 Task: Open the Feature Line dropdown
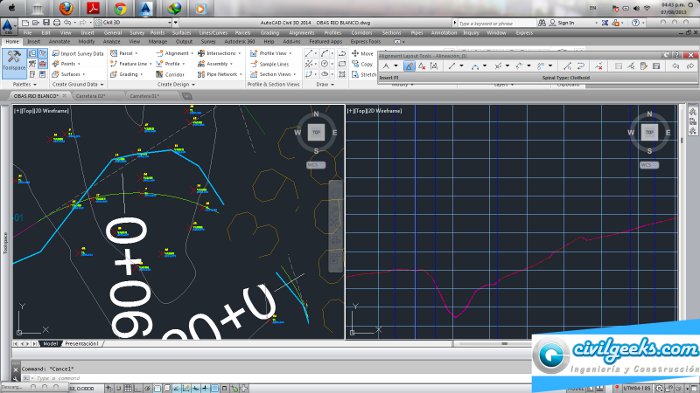pyautogui.click(x=131, y=64)
